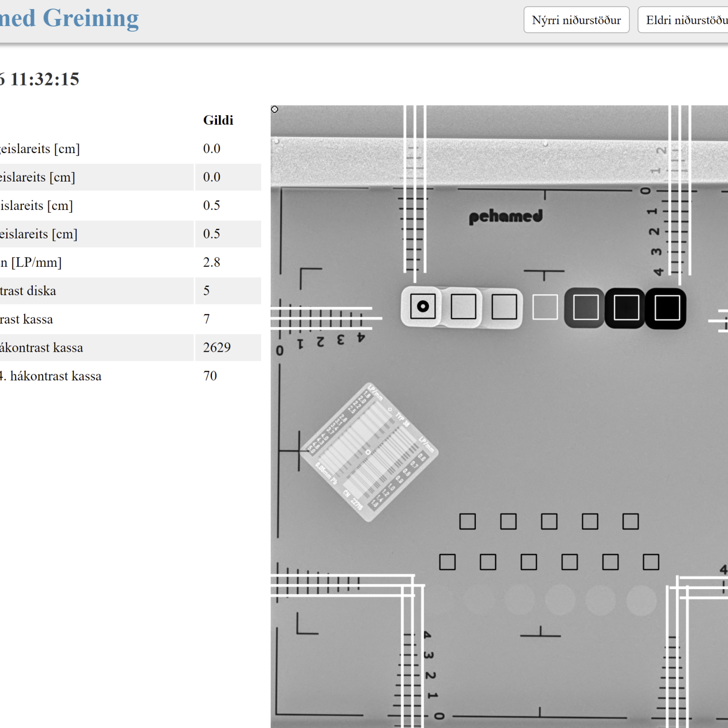Viewport: 728px width, 728px height.
Task: Click the square with circle dot marker
Action: pyautogui.click(x=423, y=307)
